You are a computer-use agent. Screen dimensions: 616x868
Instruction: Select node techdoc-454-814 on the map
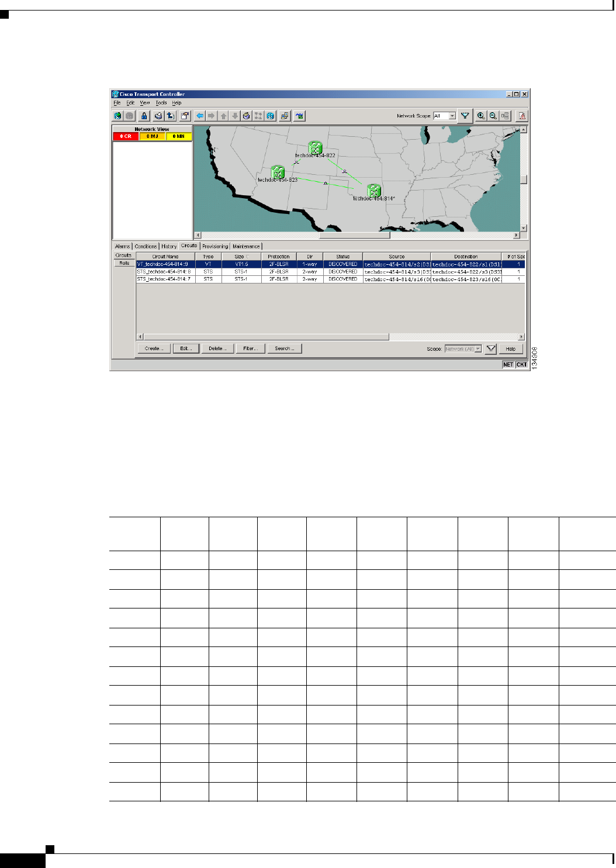(x=373, y=191)
